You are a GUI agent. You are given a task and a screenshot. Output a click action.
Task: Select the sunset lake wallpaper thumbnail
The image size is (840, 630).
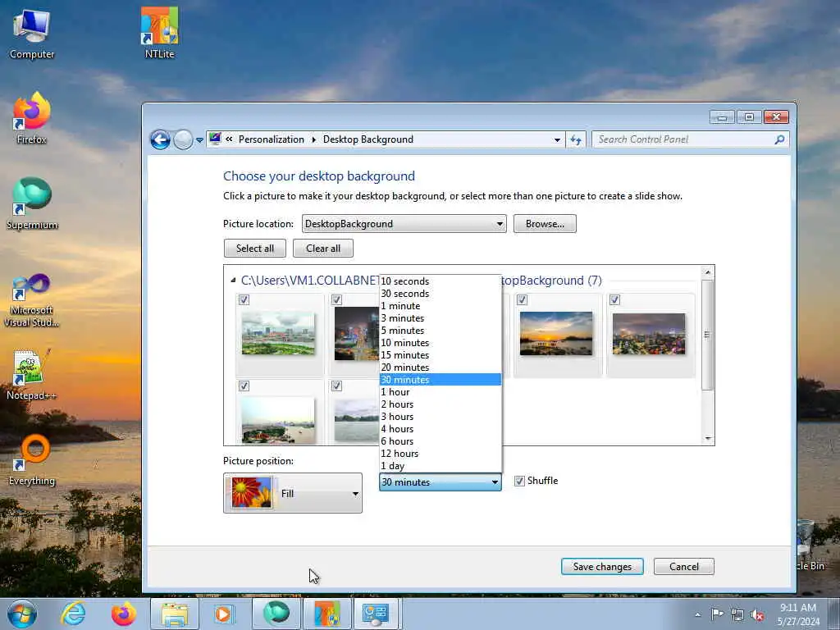556,333
